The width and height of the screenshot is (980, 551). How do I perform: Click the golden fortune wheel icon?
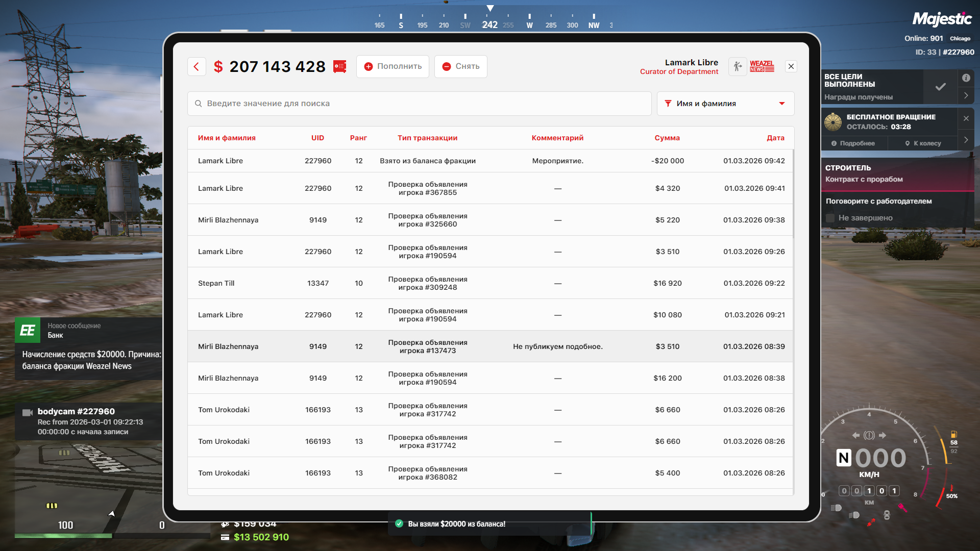coord(833,122)
